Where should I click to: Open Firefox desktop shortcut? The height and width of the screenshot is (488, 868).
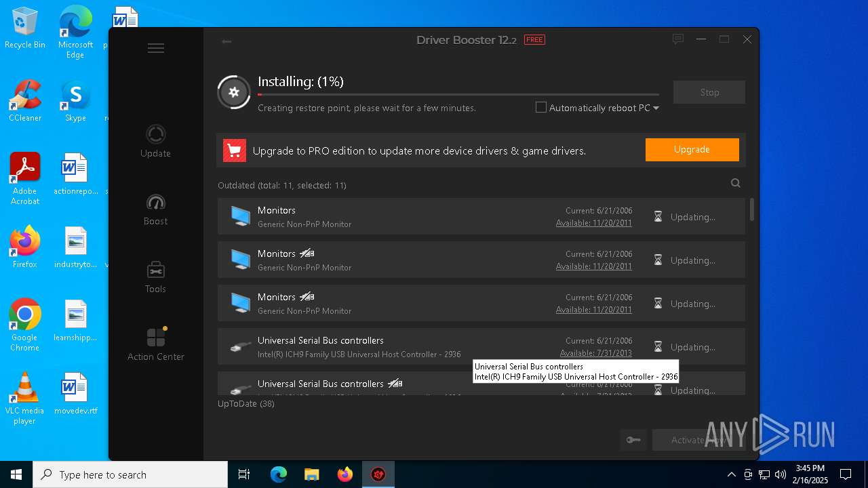tap(25, 247)
